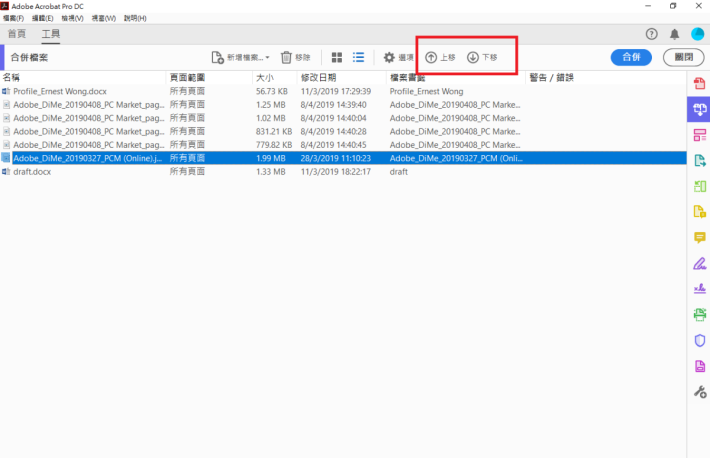This screenshot has height=458, width=710.
Task: Open the Help question mark icon
Action: tap(652, 34)
